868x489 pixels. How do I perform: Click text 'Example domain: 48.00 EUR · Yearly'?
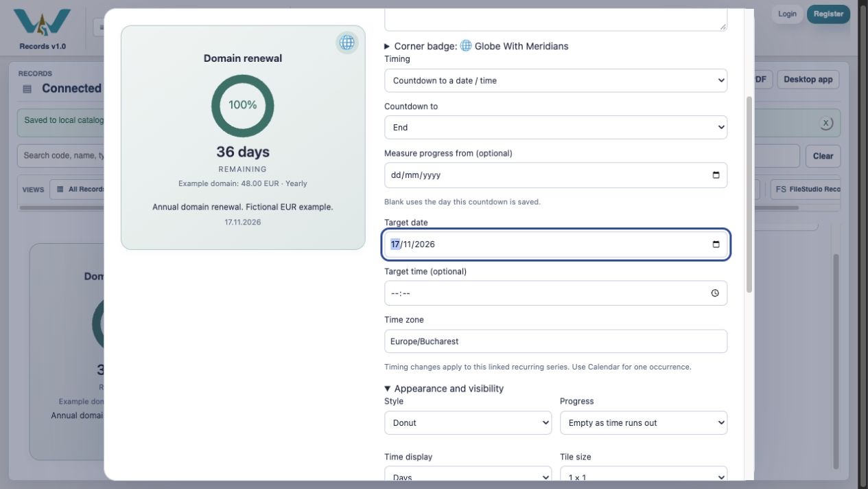(243, 183)
